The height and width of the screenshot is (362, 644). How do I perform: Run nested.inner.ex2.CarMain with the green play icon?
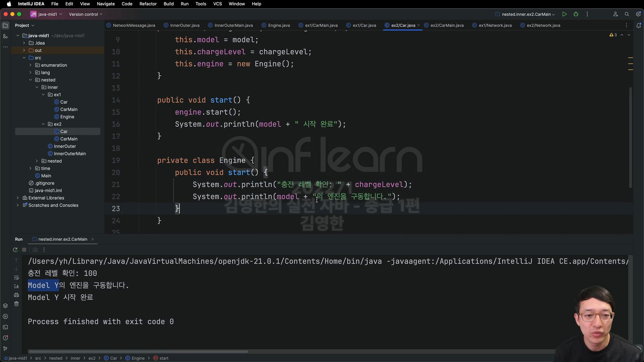(565, 14)
